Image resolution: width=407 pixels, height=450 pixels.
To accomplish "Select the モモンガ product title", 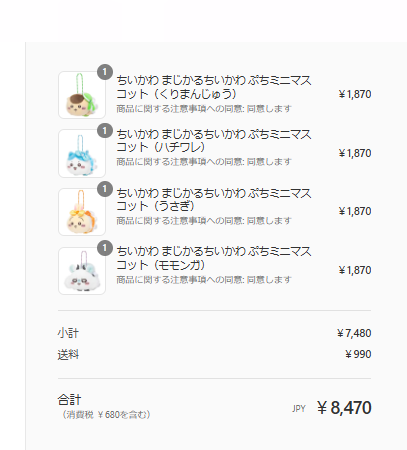I will point(214,258).
